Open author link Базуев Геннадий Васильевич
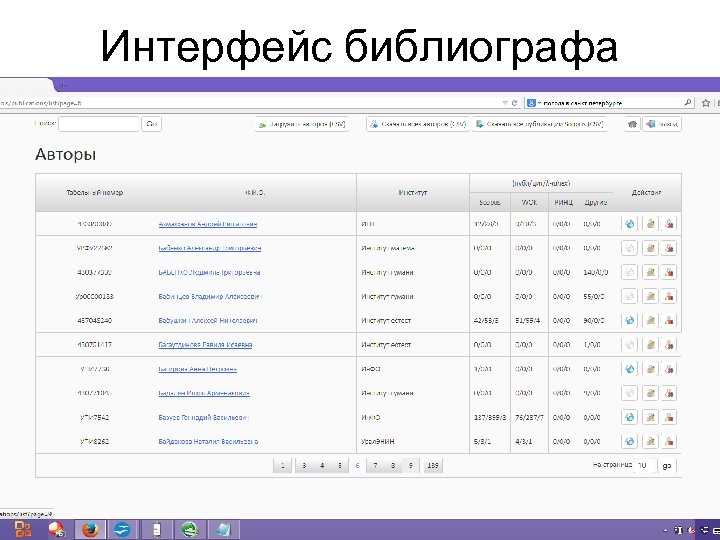720x540 pixels. pos(204,417)
